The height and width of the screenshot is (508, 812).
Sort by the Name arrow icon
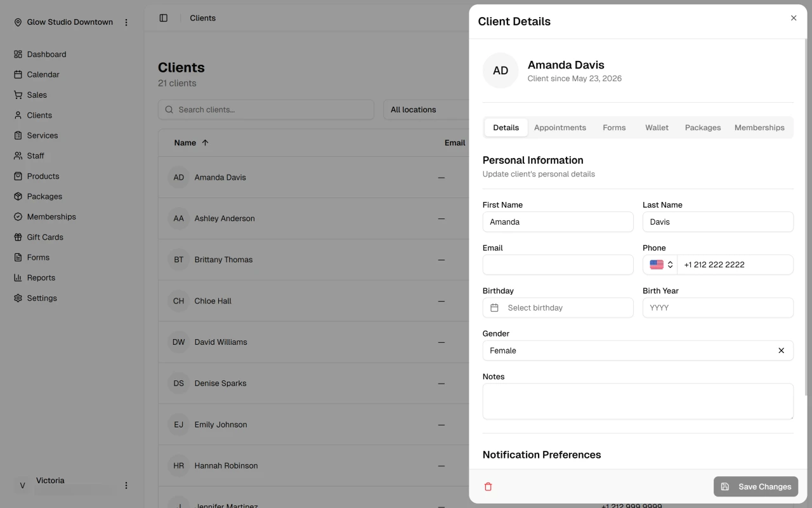[205, 143]
